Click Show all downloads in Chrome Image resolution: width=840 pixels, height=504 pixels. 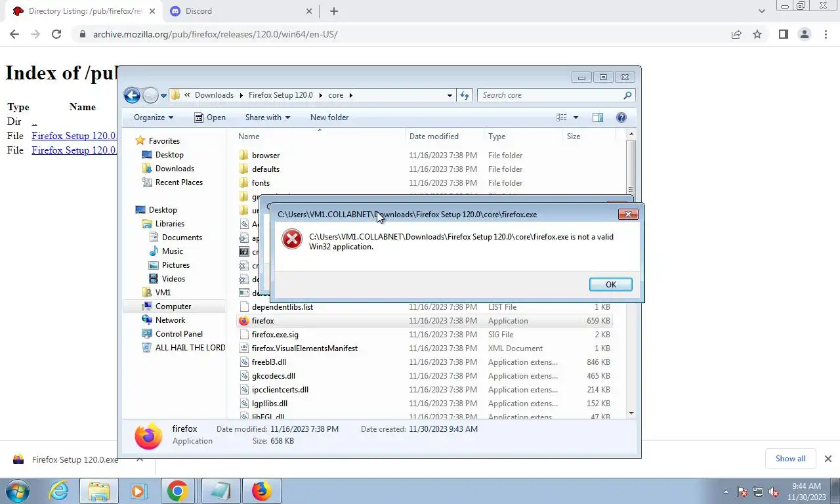790,459
